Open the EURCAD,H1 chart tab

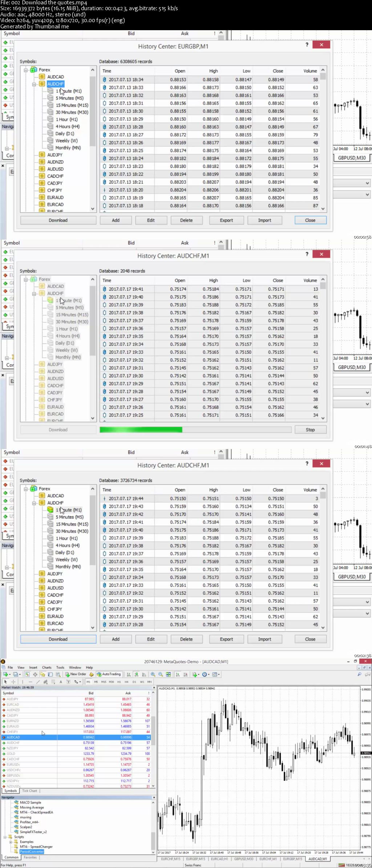coord(219,859)
